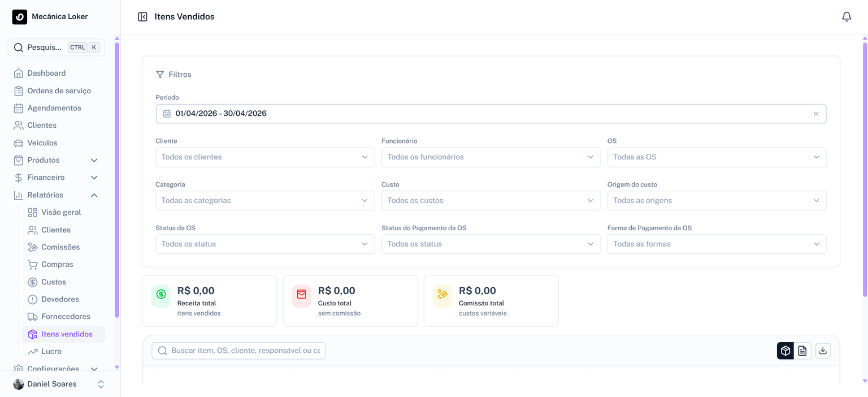Open Status do Pagamento da OS dropdown
The height and width of the screenshot is (397, 868).
[x=491, y=244]
